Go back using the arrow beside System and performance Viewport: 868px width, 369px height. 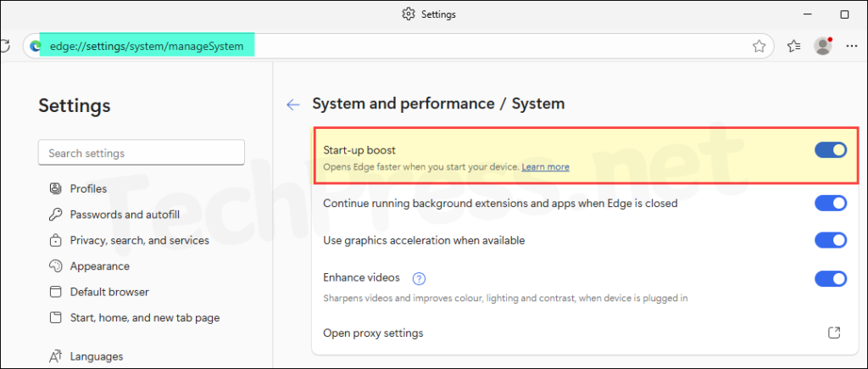tap(292, 104)
